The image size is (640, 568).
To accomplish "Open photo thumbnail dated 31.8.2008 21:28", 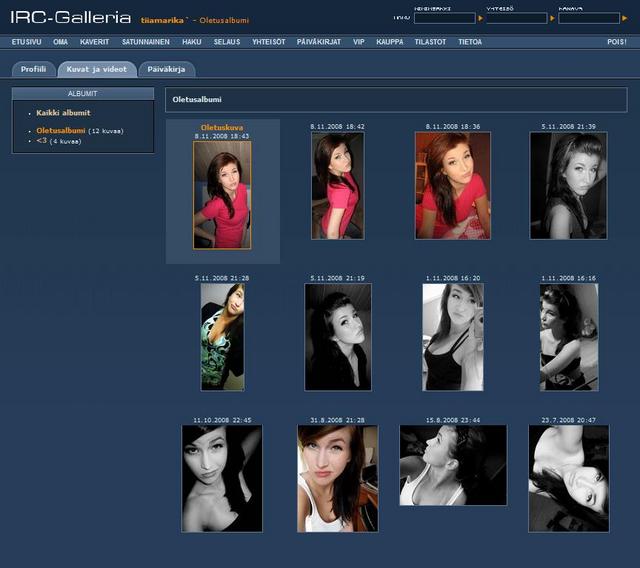I will tap(337, 478).
